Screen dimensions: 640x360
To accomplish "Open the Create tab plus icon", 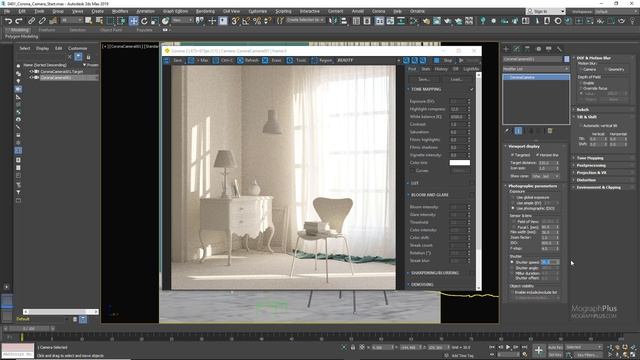I will click(506, 49).
